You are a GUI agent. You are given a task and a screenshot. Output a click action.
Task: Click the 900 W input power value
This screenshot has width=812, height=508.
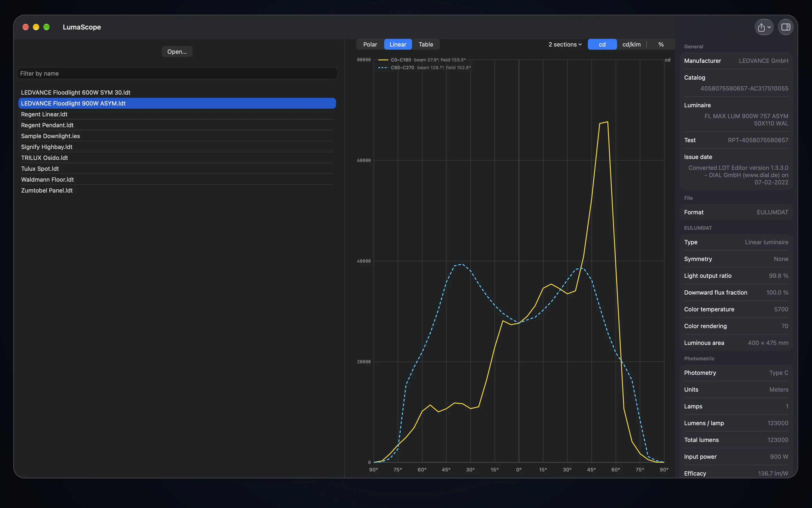click(x=779, y=457)
